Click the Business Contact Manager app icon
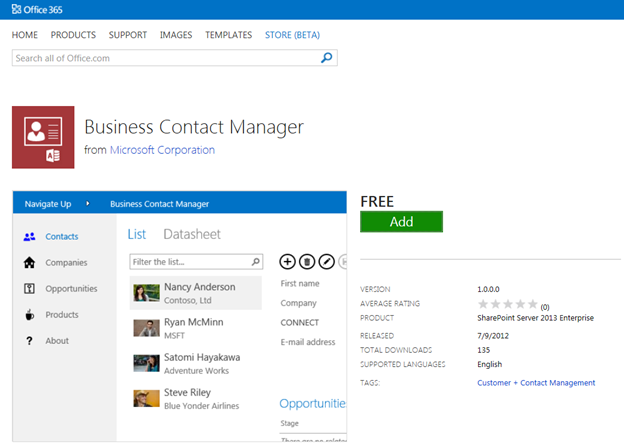The width and height of the screenshot is (624, 448). tap(43, 137)
